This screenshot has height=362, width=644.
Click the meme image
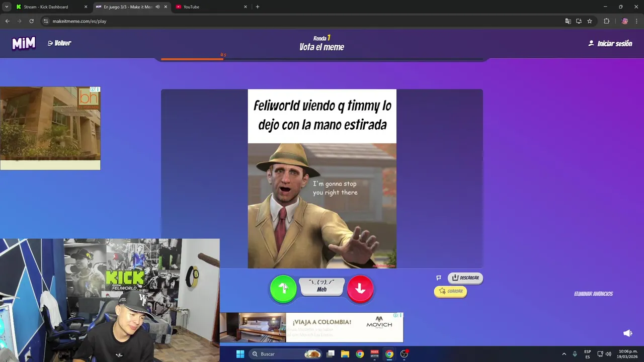coord(322,179)
